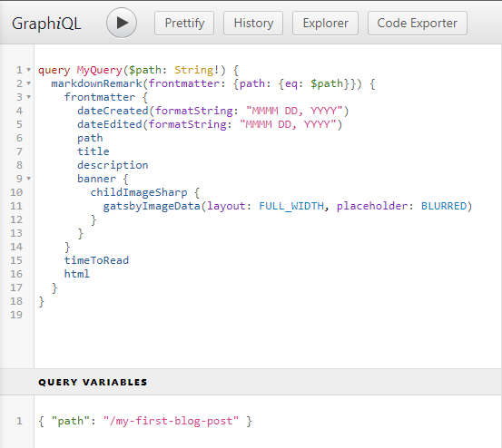
Task: Click the GraphiQL title logo
Action: pyautogui.click(x=46, y=24)
